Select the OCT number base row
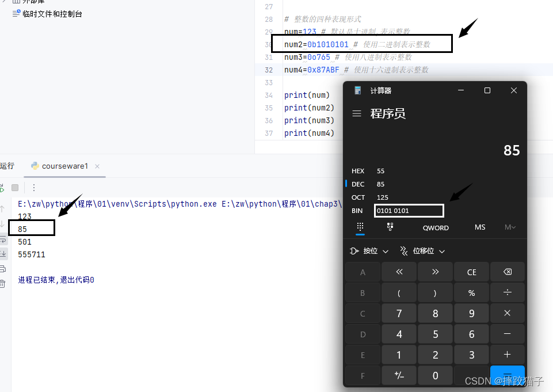This screenshot has width=553, height=392. pyautogui.click(x=435, y=197)
